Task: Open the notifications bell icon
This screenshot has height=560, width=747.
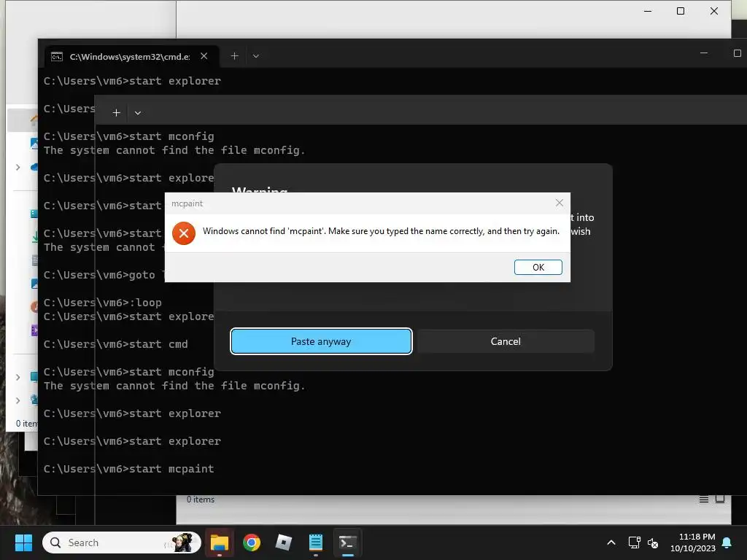Action: click(x=727, y=542)
